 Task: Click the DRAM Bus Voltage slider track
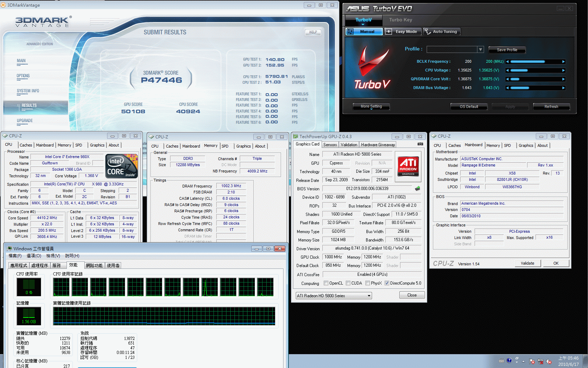[x=535, y=88]
